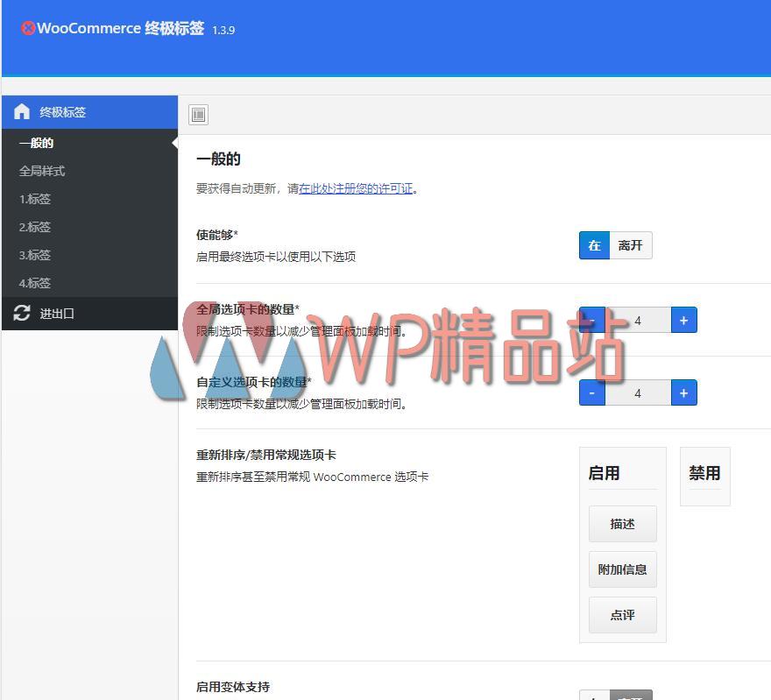
Task: Disable the plugin by clicking 离开
Action: [x=631, y=245]
